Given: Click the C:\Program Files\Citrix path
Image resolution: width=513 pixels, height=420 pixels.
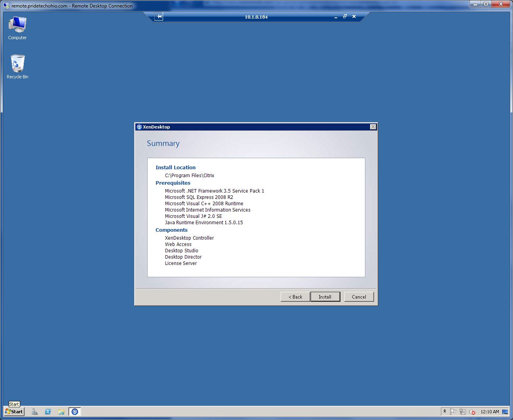Looking at the screenshot, I should 190,176.
